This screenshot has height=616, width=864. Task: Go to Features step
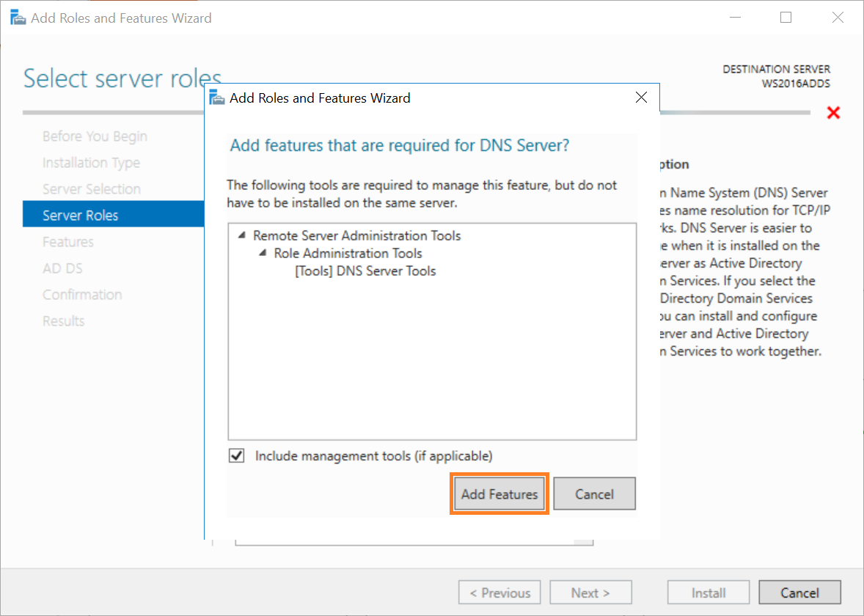pyautogui.click(x=68, y=242)
